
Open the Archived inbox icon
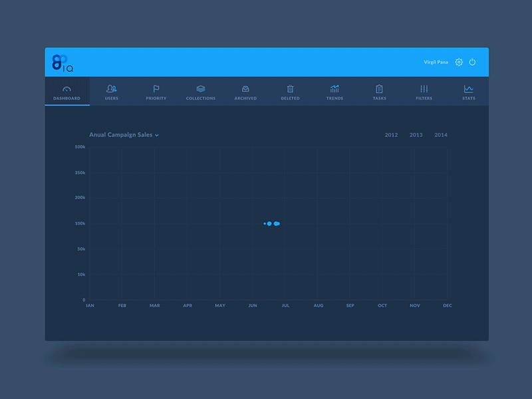245,89
